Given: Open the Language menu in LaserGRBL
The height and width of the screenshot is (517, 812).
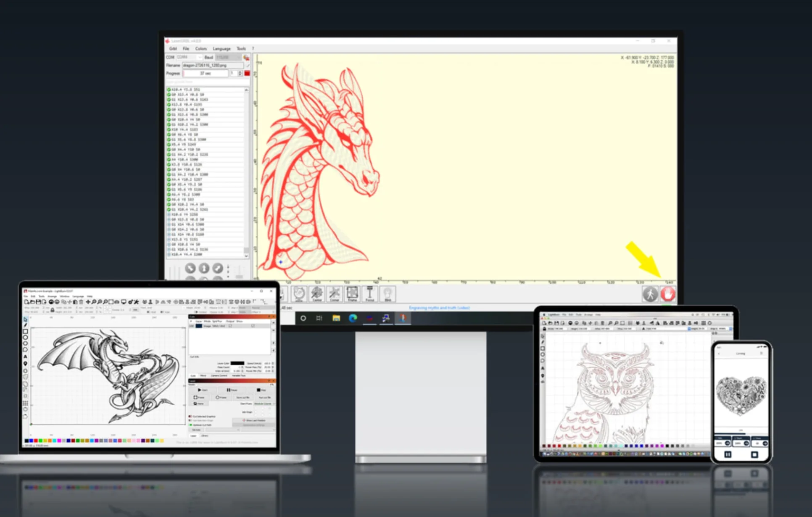Looking at the screenshot, I should (221, 49).
